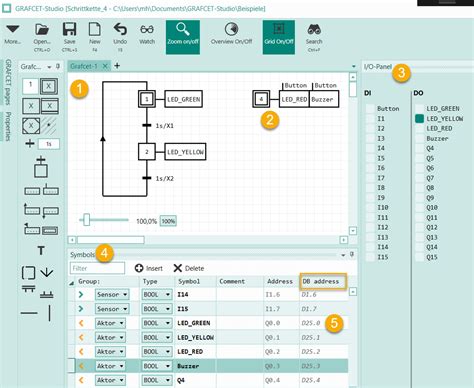
Task: Choose the vertical line tool
Action: 49,313
